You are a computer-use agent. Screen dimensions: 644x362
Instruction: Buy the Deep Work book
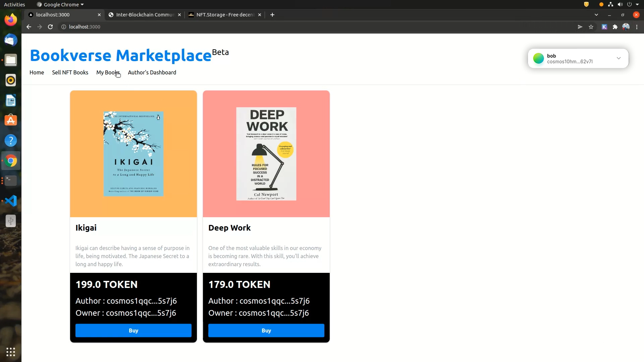[x=266, y=330]
